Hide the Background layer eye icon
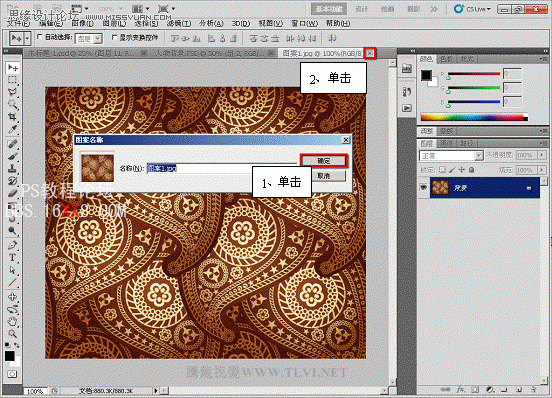This screenshot has width=552, height=398. (424, 187)
